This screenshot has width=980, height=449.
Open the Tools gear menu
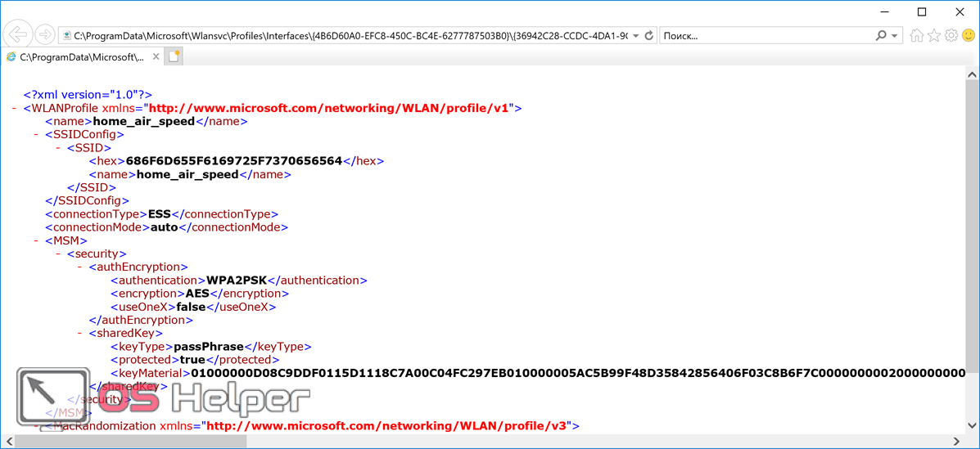coord(951,36)
